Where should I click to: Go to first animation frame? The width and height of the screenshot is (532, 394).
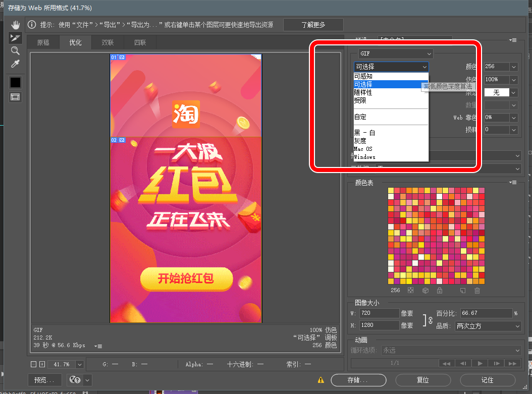click(x=447, y=364)
